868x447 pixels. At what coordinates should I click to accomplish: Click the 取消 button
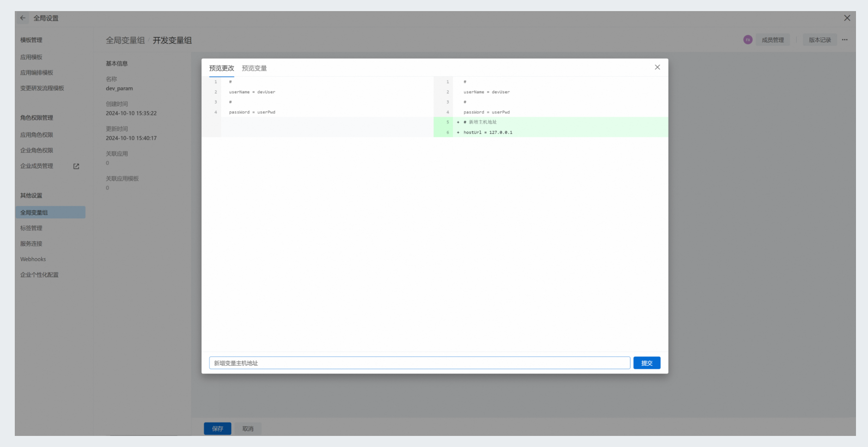pos(248,429)
